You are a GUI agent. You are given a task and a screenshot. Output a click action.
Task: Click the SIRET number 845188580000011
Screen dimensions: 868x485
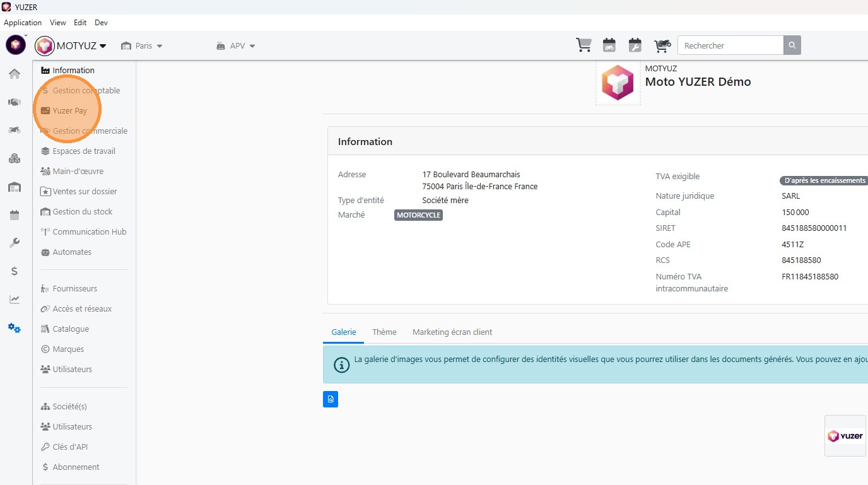(814, 228)
